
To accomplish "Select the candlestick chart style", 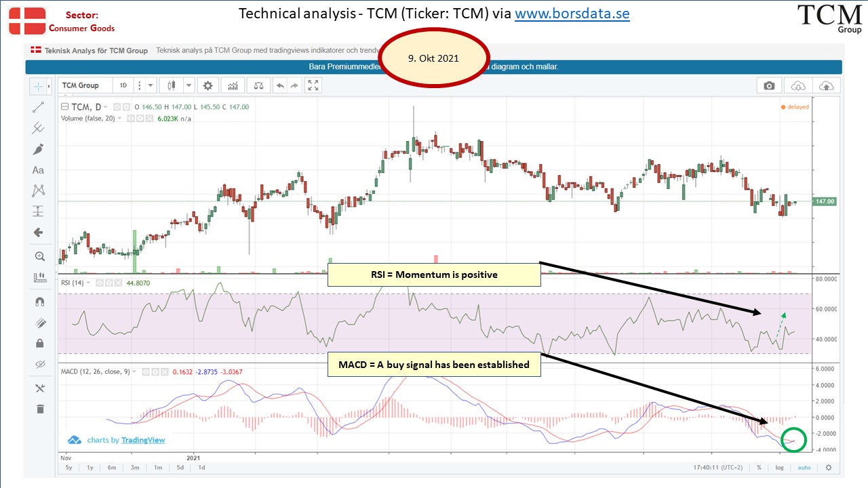I will click(x=172, y=85).
